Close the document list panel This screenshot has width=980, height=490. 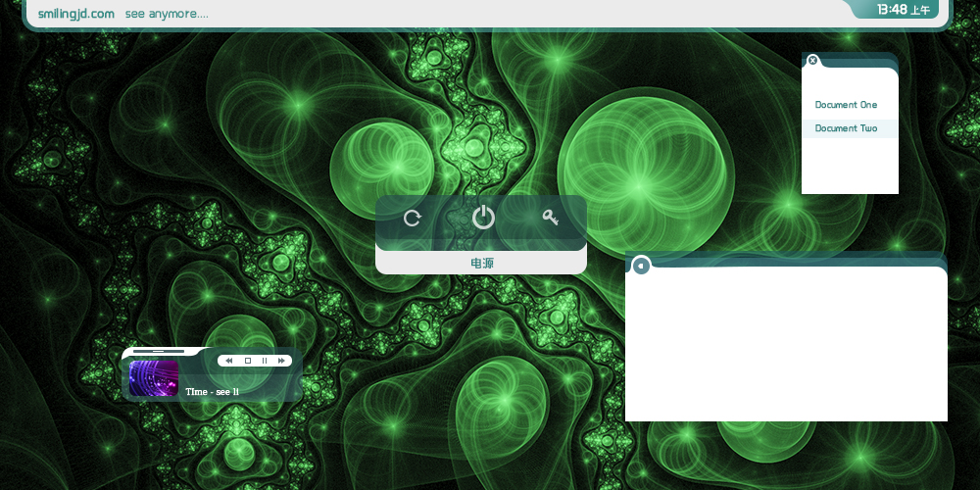pyautogui.click(x=812, y=60)
